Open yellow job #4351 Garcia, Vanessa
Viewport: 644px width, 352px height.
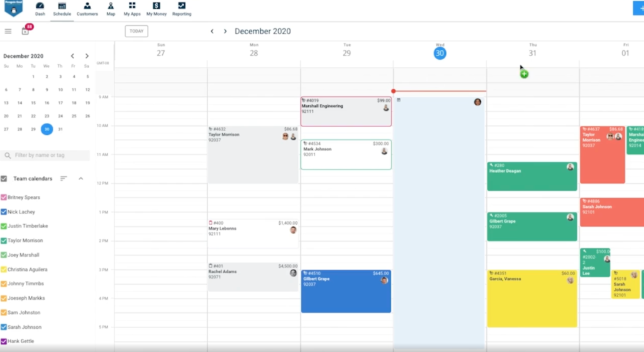532,298
